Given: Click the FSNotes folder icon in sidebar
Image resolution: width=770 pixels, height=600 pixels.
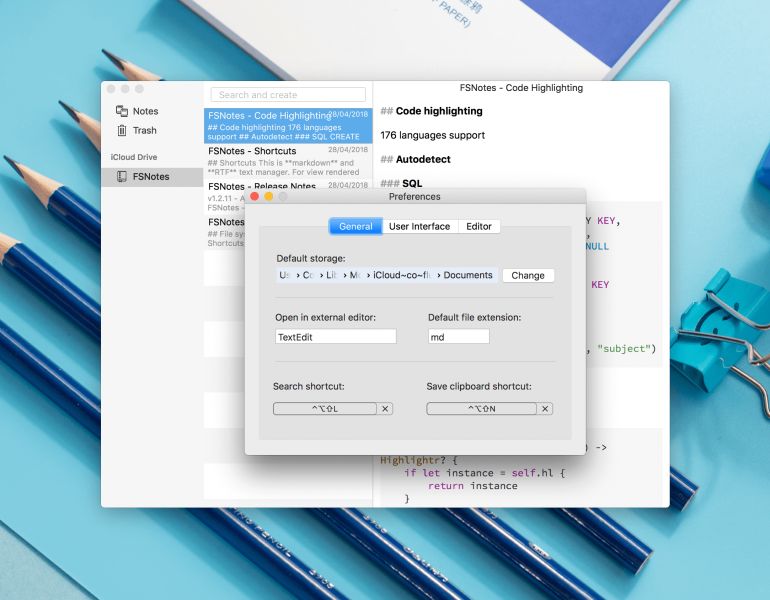Looking at the screenshot, I should pos(122,176).
